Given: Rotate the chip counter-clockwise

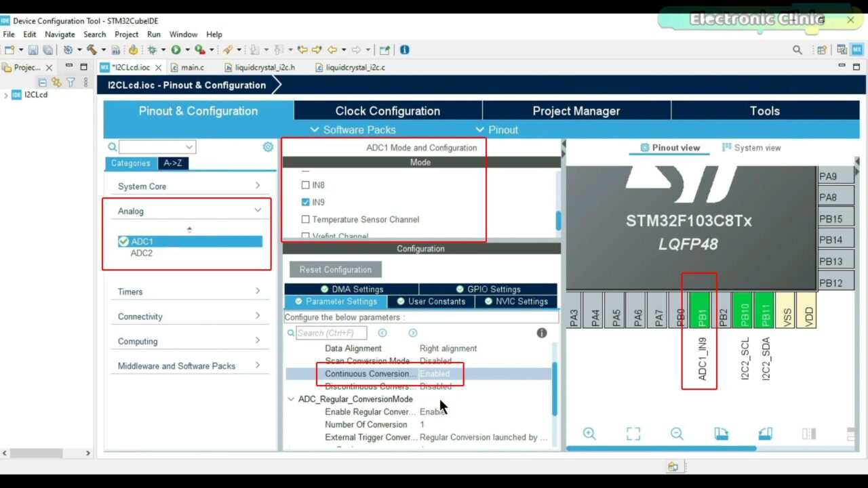Looking at the screenshot, I should tap(765, 434).
